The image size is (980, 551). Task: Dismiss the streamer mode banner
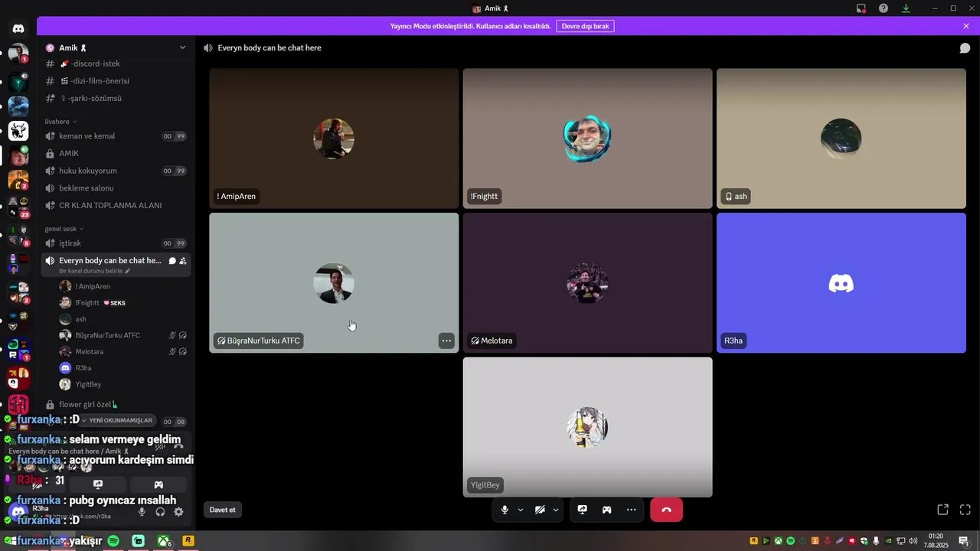pyautogui.click(x=966, y=26)
